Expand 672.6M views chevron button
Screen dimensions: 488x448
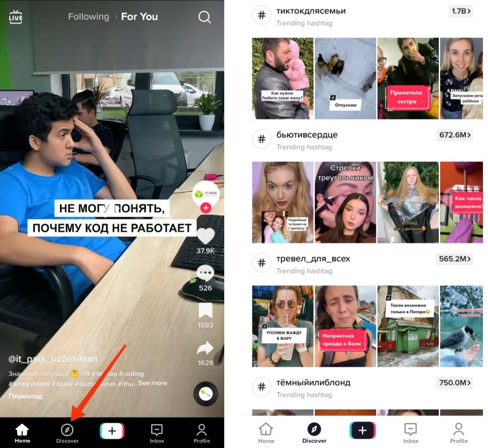(455, 135)
